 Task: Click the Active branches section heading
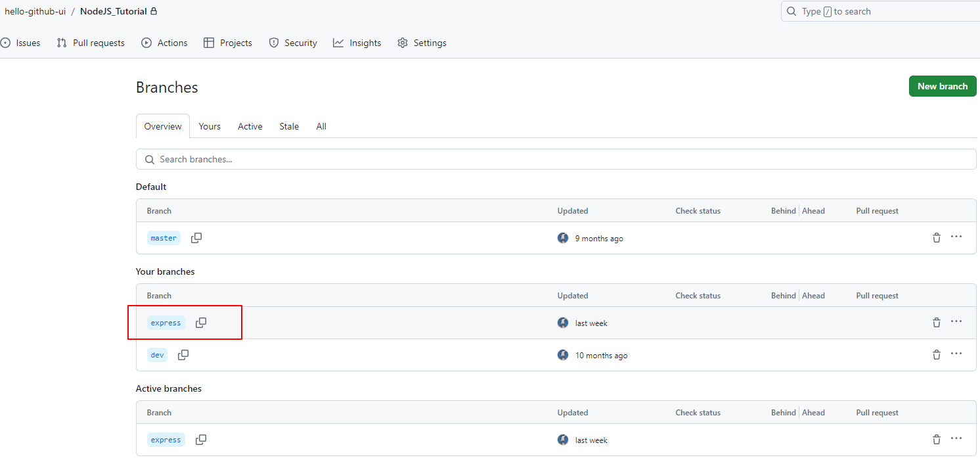[x=169, y=388]
